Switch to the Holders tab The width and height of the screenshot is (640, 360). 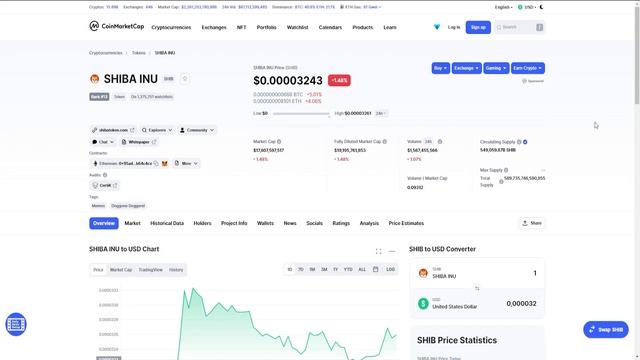click(x=202, y=223)
